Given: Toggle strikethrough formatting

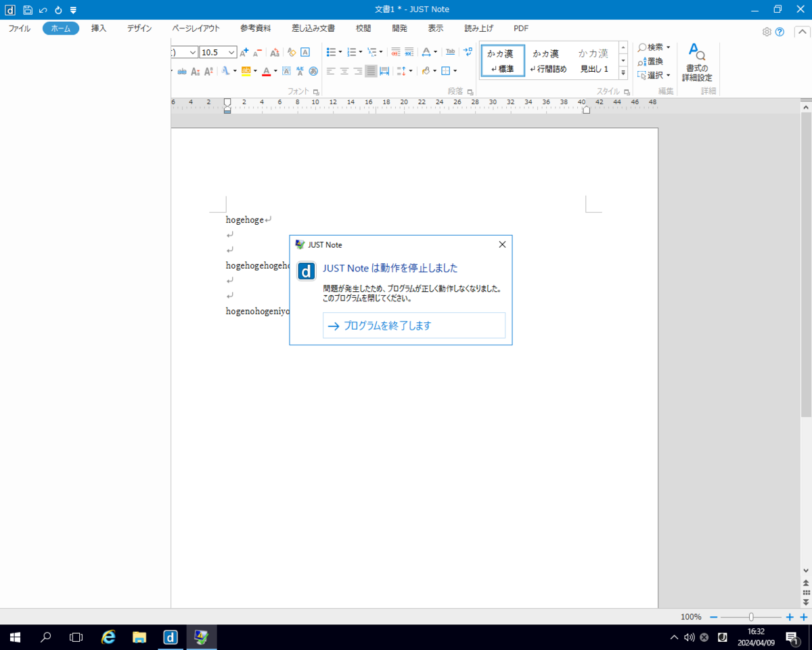Looking at the screenshot, I should coord(183,71).
